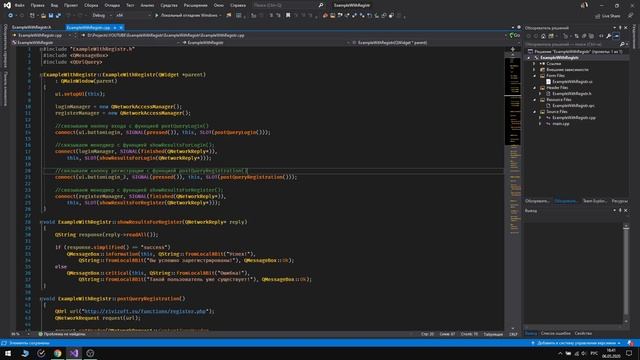Collapse the Source Files folder
The width and height of the screenshot is (640, 360).
coord(534,112)
